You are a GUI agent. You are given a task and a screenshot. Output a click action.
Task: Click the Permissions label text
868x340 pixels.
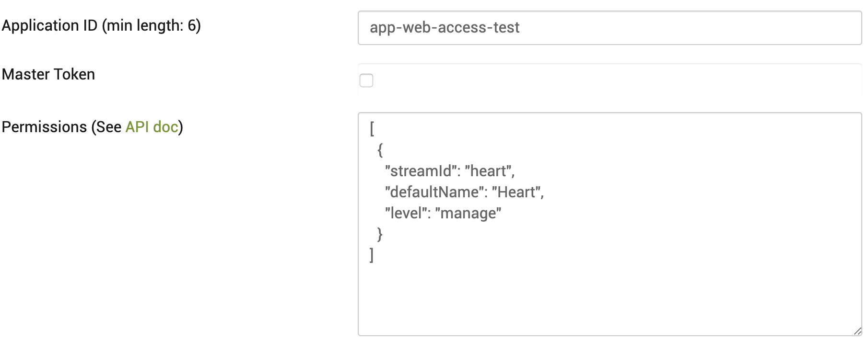[92, 127]
